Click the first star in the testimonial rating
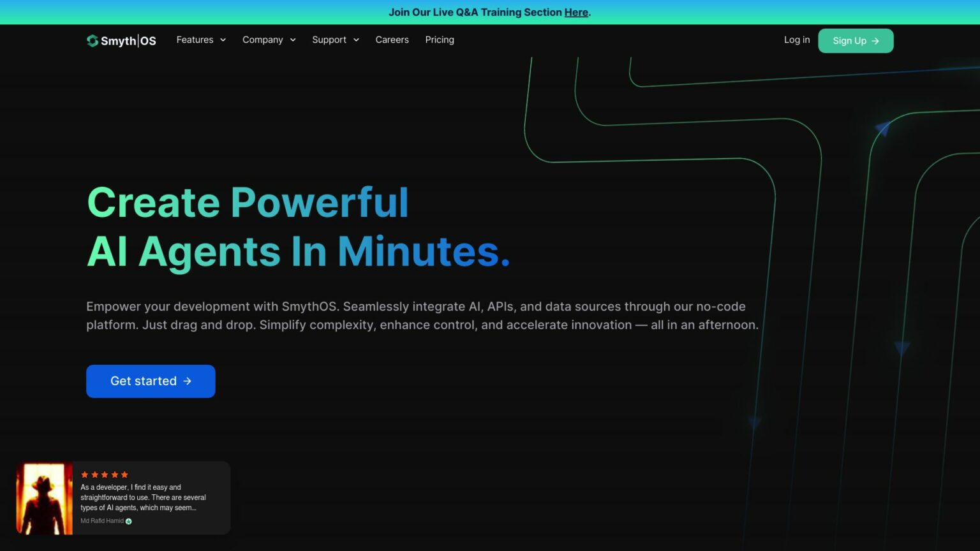This screenshot has height=551, width=980. (84, 474)
